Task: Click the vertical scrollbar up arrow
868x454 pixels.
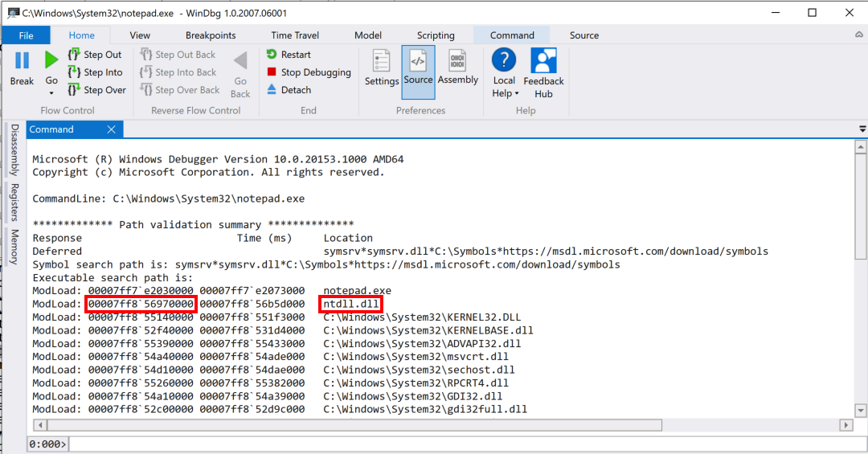Action: pos(860,147)
